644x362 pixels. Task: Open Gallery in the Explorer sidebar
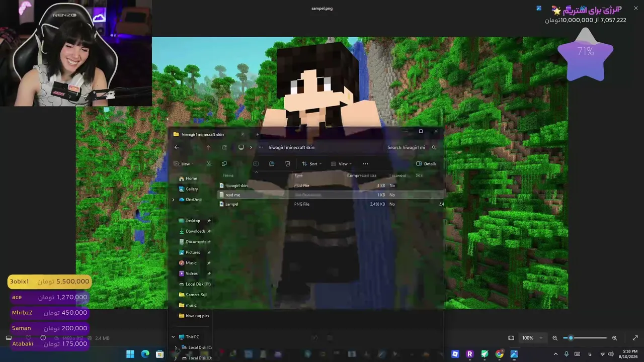click(188, 189)
